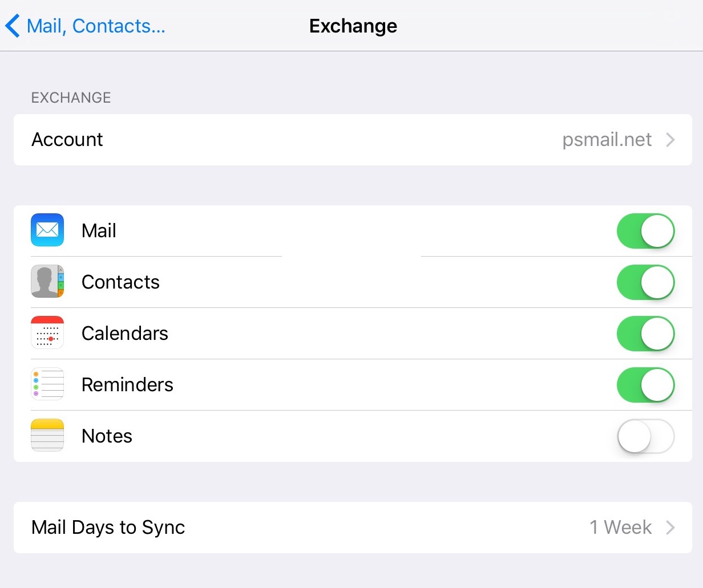703x588 pixels.
Task: Open the Account chevron next to psmail.net
Action: click(x=670, y=140)
